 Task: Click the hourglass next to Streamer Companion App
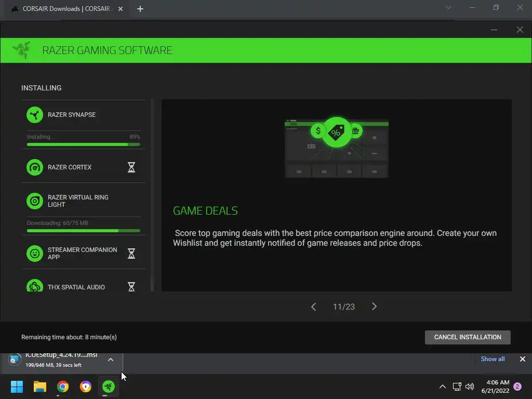coord(131,254)
